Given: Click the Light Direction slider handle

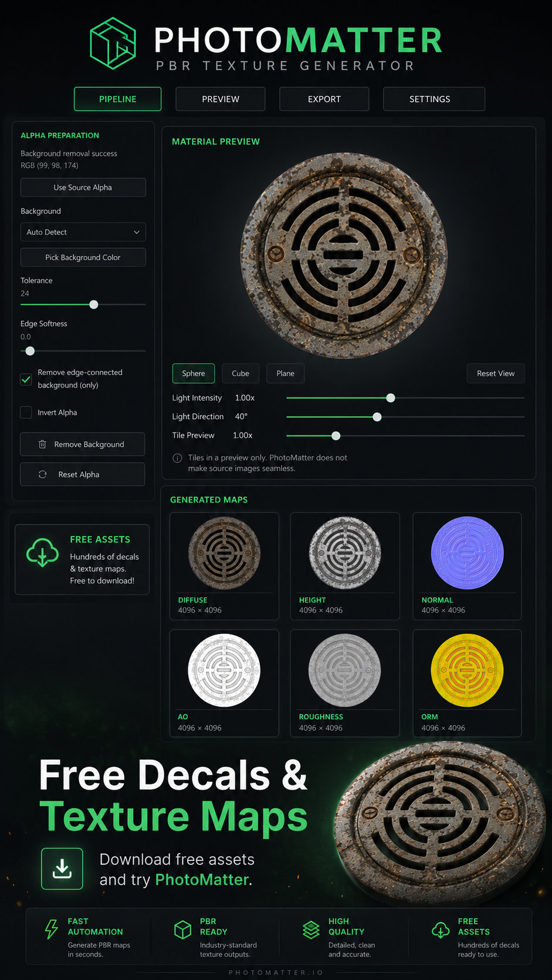Looking at the screenshot, I should (x=377, y=417).
